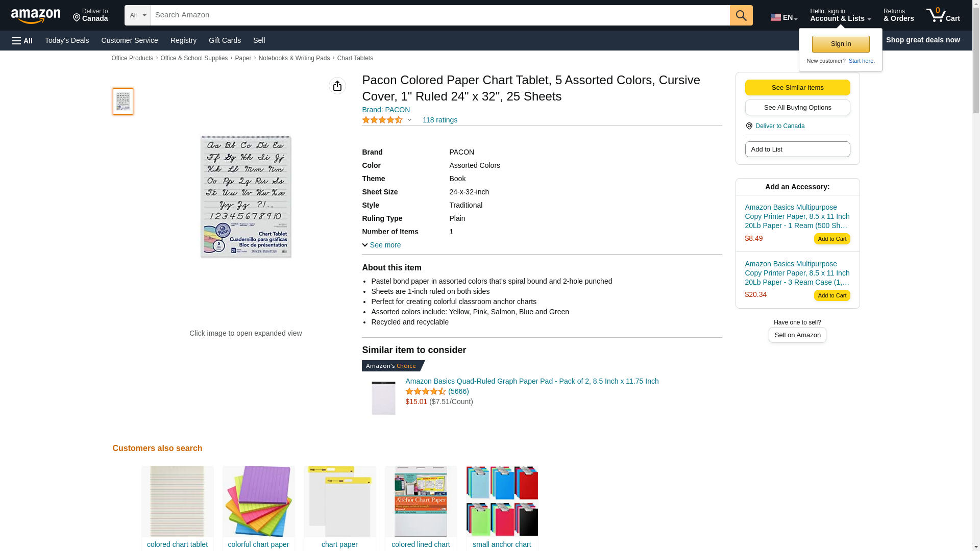This screenshot has height=551, width=980.
Task: Select the US flag language icon
Action: tap(776, 17)
